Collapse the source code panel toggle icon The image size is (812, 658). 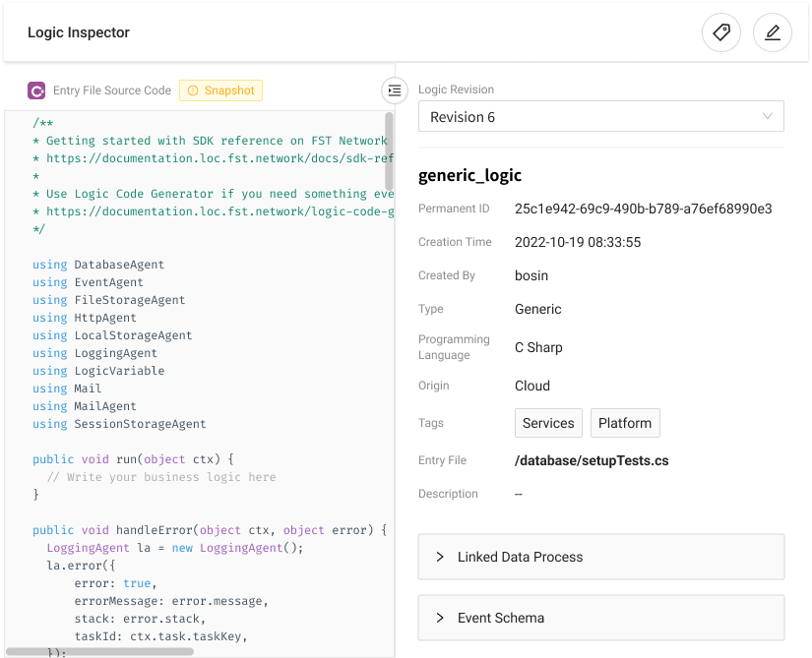(395, 90)
